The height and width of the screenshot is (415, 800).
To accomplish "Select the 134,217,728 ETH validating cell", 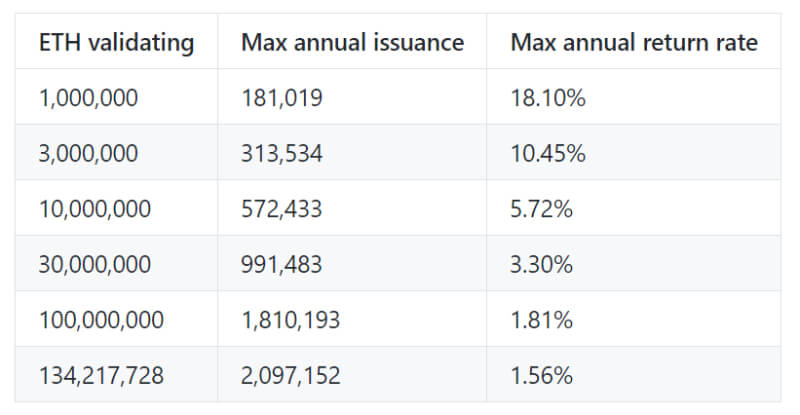I will point(100,376).
